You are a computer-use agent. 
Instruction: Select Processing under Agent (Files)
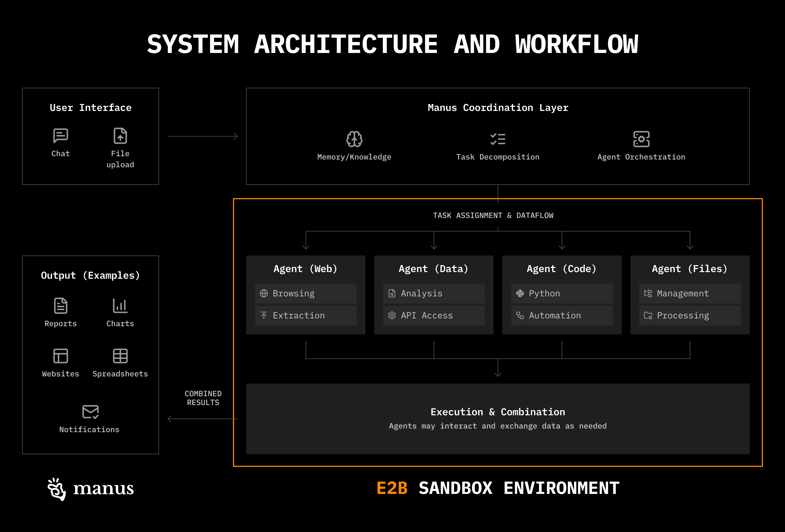click(690, 315)
